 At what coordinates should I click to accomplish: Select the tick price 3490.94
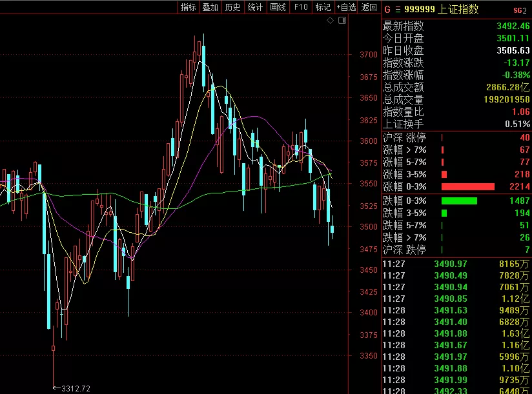pos(451,288)
